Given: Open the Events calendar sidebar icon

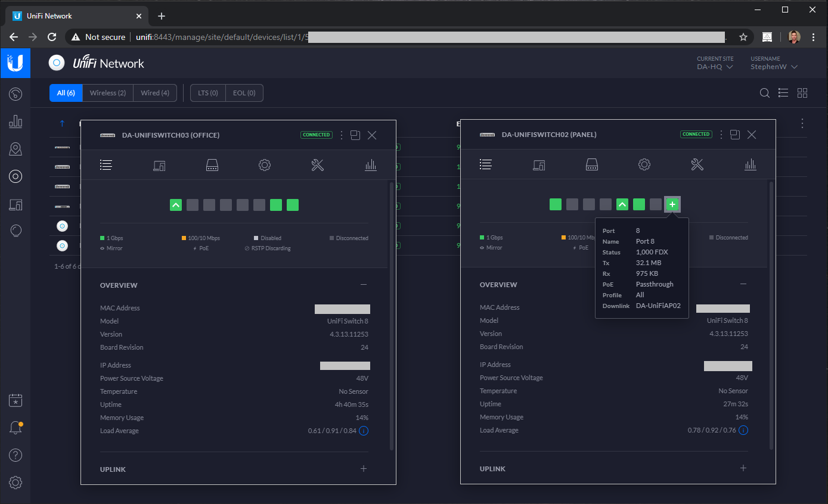Looking at the screenshot, I should coord(15,400).
